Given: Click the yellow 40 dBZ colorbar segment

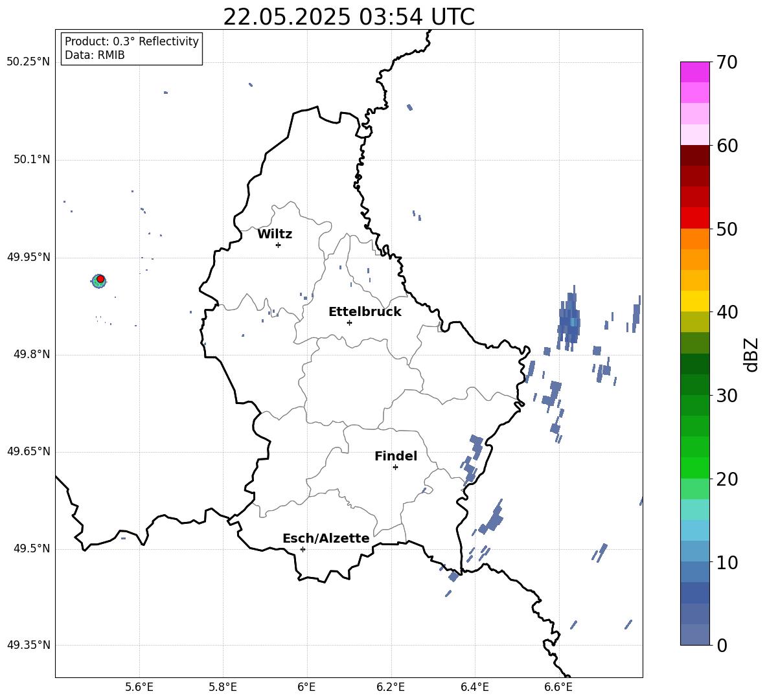Looking at the screenshot, I should pos(695,301).
